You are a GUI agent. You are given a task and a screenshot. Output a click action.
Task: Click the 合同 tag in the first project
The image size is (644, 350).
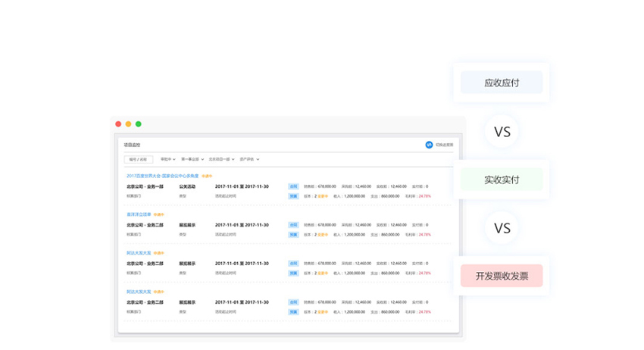(x=293, y=186)
